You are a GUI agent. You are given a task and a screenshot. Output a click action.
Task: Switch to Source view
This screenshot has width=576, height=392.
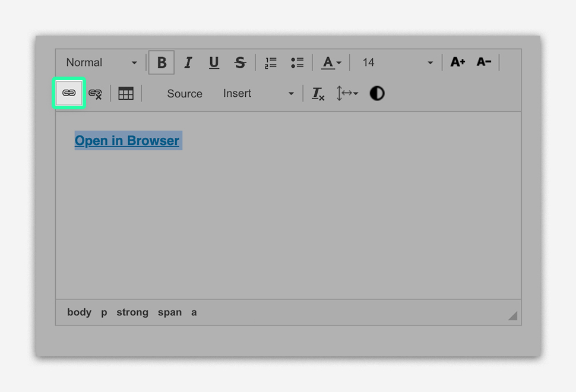click(x=185, y=93)
